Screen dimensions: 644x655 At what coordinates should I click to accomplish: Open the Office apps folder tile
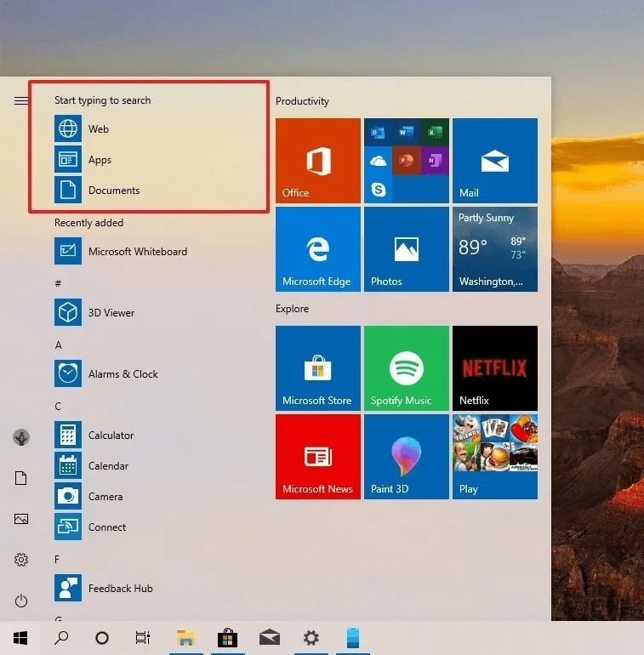[407, 161]
